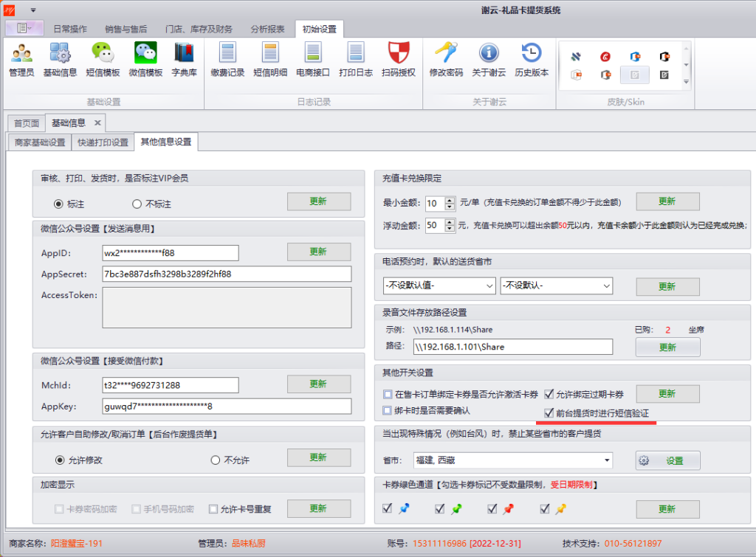Click the AppKey input field
This screenshot has width=756, height=557.
coord(227,406)
